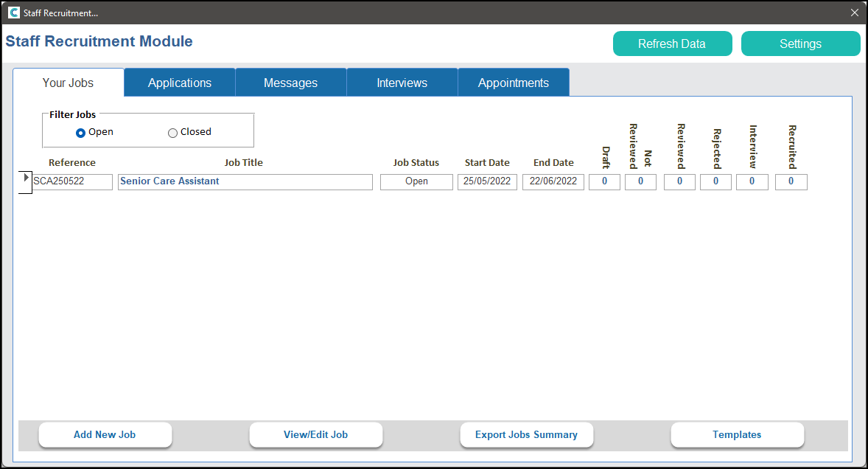Click the View/Edit Job button

pos(315,434)
